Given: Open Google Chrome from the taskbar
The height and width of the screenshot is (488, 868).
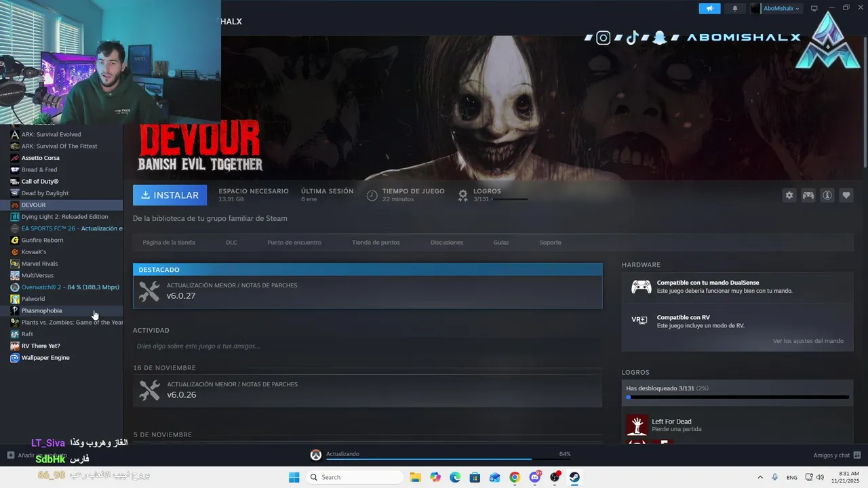Looking at the screenshot, I should pyautogui.click(x=515, y=477).
